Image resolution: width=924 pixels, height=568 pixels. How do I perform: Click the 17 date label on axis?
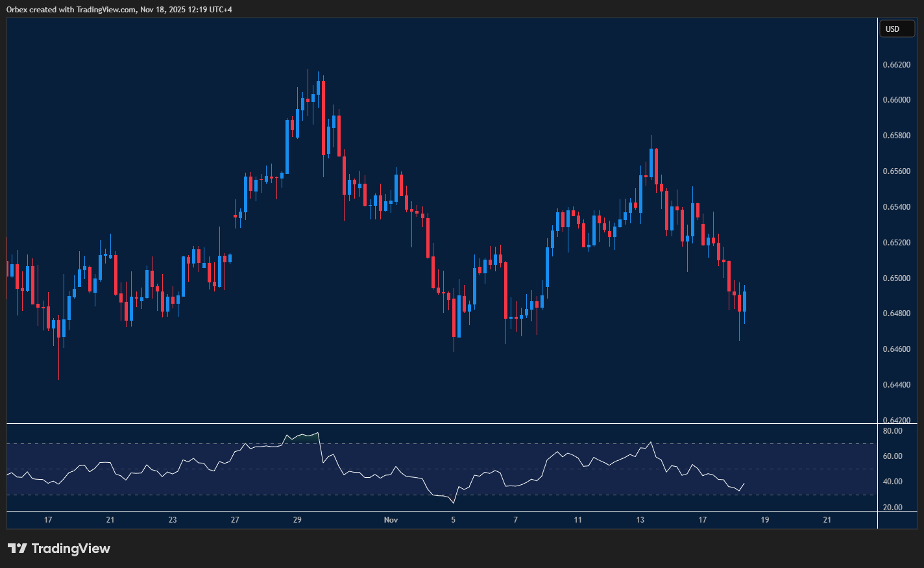coord(48,520)
